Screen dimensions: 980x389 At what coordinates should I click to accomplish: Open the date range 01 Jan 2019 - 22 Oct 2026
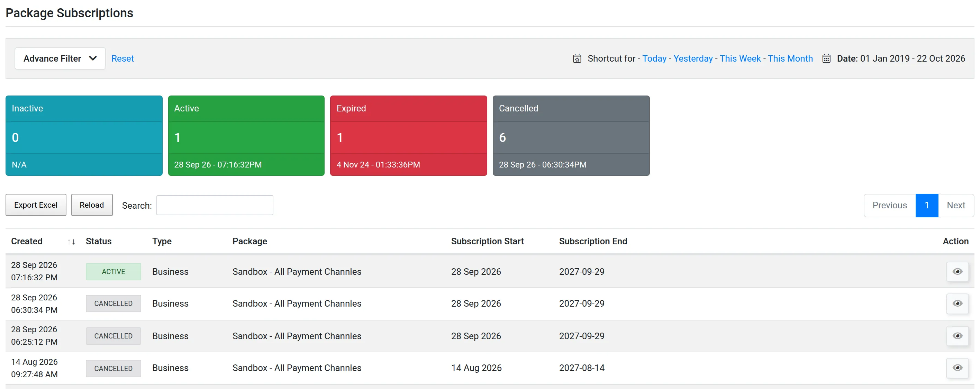[900, 58]
